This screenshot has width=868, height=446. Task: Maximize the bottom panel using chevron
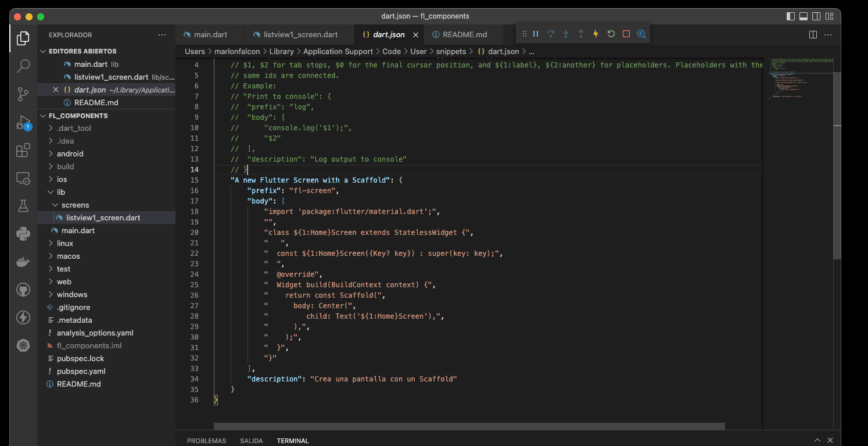coord(817,440)
